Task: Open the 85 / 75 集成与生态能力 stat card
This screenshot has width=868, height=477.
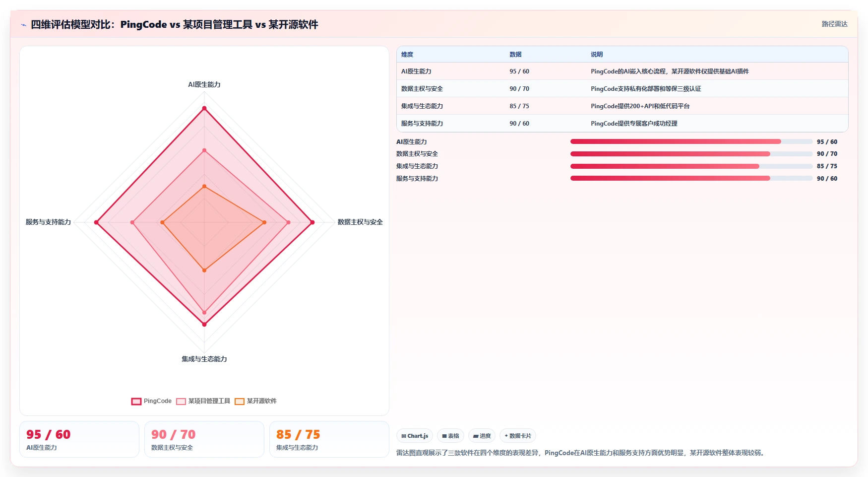Action: click(x=329, y=439)
